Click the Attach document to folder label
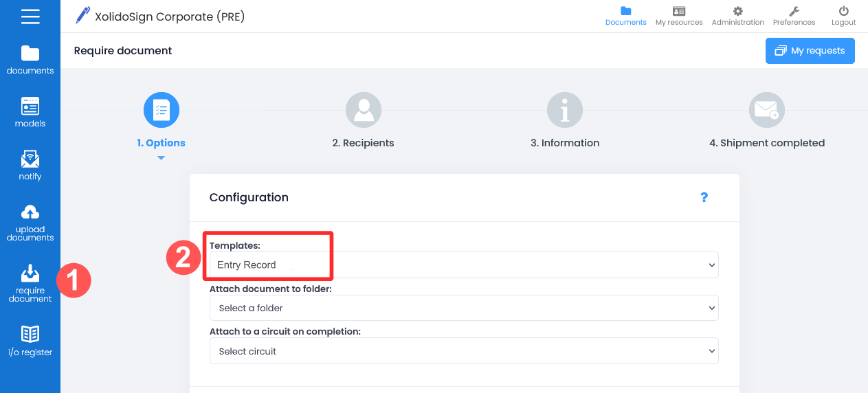The height and width of the screenshot is (393, 868). (271, 289)
